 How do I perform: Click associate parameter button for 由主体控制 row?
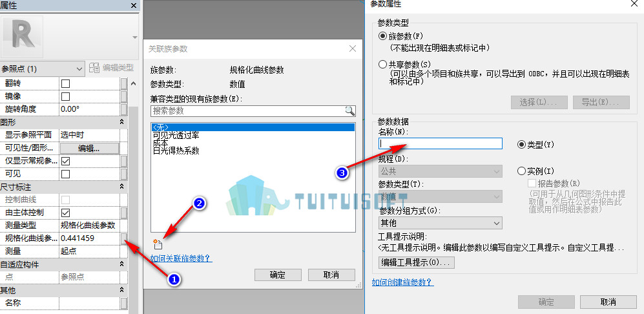[123, 213]
